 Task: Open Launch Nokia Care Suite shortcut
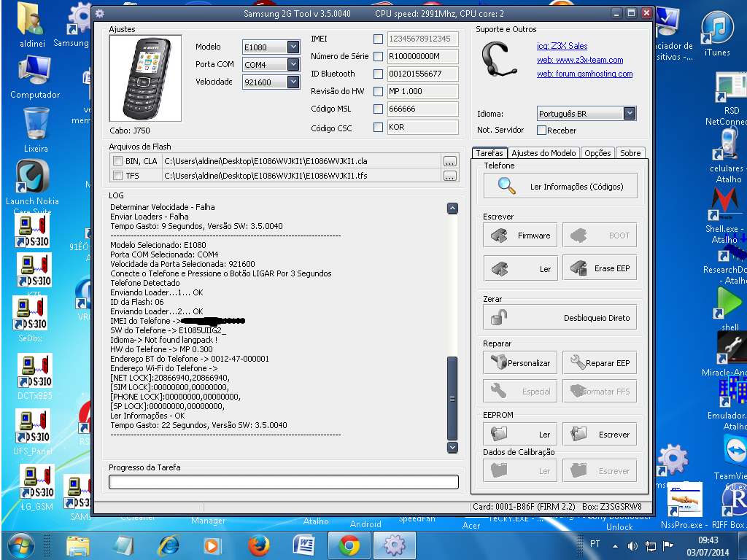pyautogui.click(x=32, y=186)
